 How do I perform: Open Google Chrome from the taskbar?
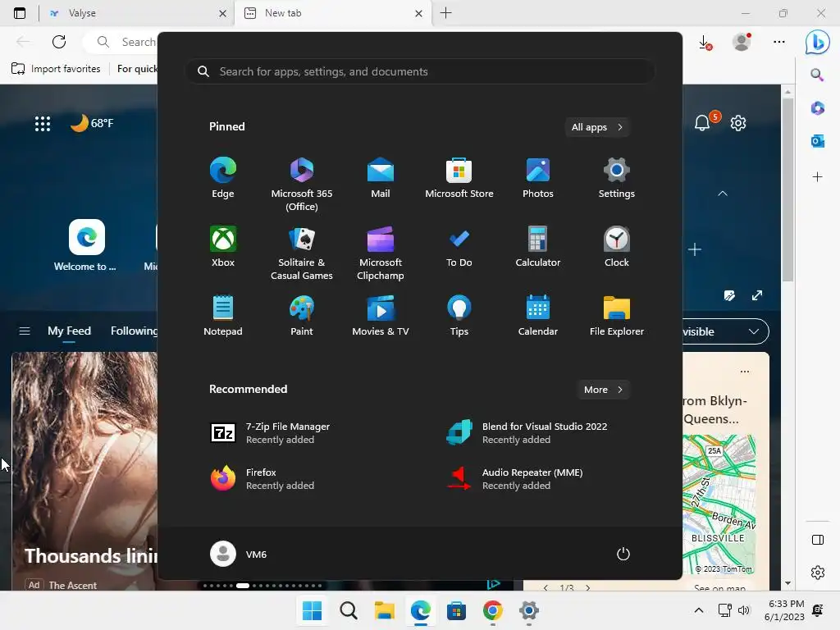tap(492, 610)
